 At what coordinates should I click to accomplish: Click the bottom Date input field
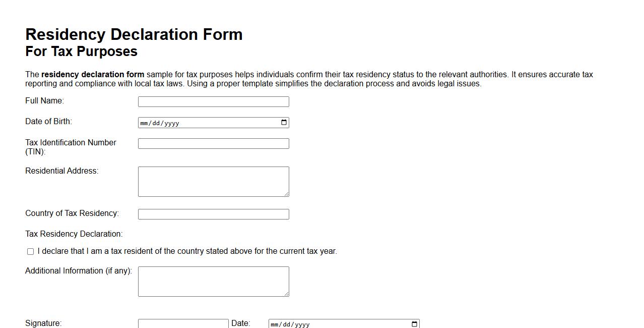(x=343, y=324)
